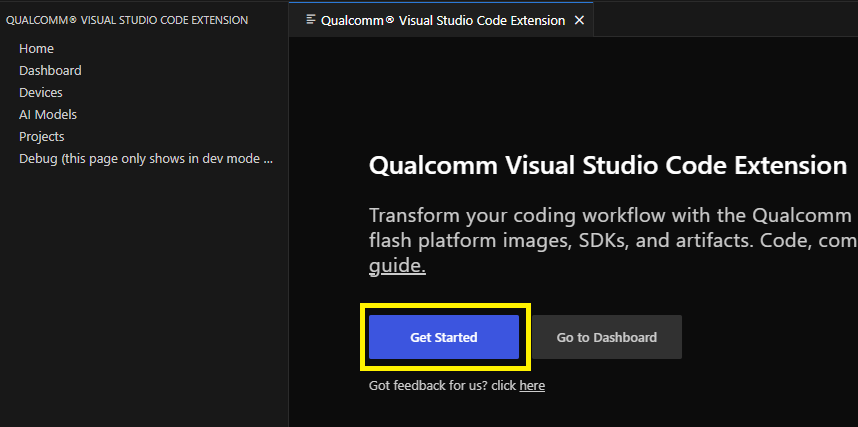The width and height of the screenshot is (858, 427).
Task: Open the Home page in sidebar
Action: click(x=36, y=49)
